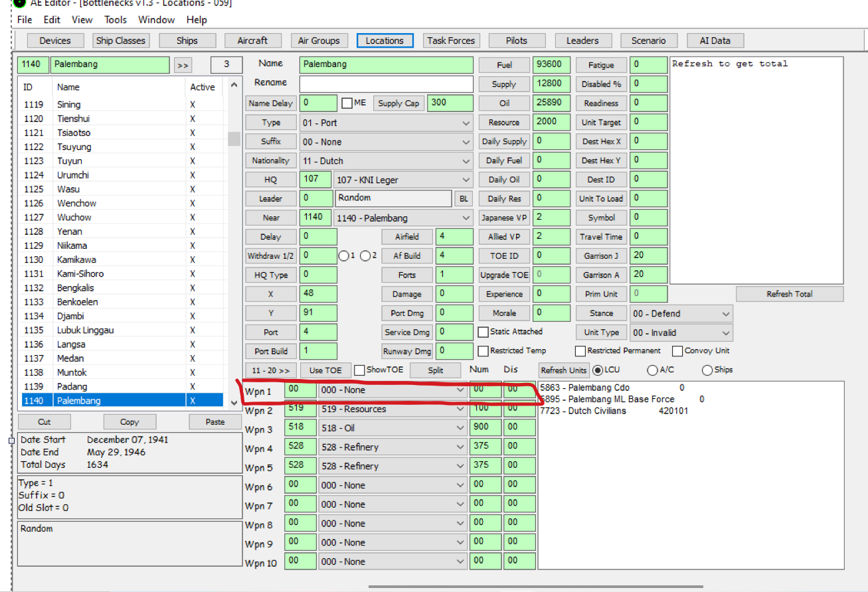Open the AI Data section
The image size is (868, 592).
pyautogui.click(x=715, y=40)
